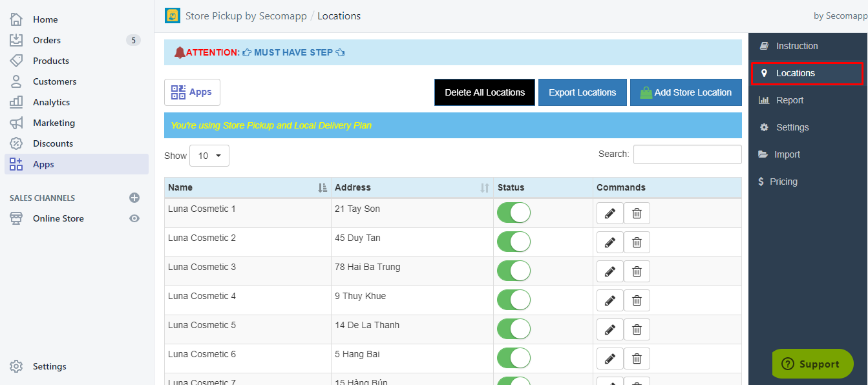Edit Luna Cosmetic 2 with the pencil icon
This screenshot has height=385, width=868.
click(610, 242)
